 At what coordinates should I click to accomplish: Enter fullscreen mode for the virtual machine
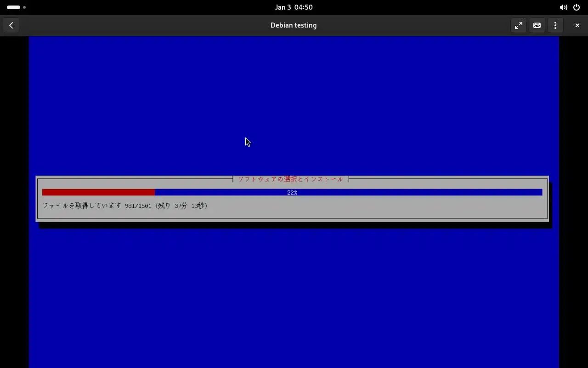(x=519, y=25)
